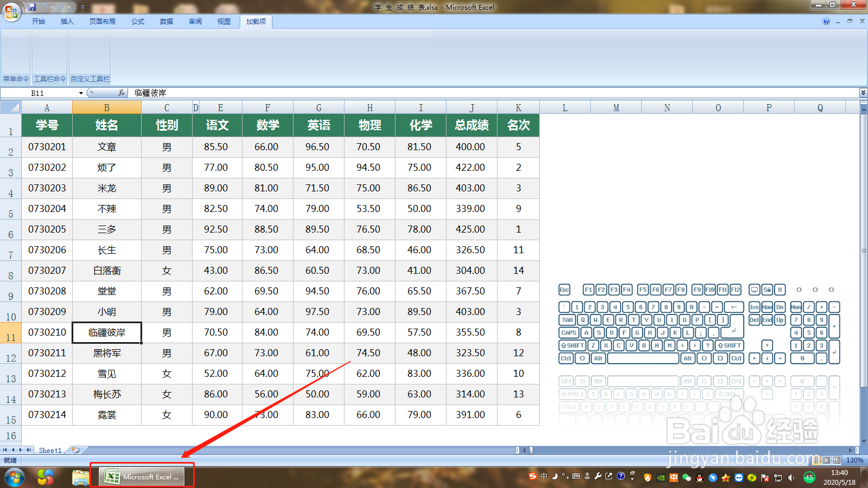Select column B header
The width and height of the screenshot is (868, 488).
[x=107, y=107]
